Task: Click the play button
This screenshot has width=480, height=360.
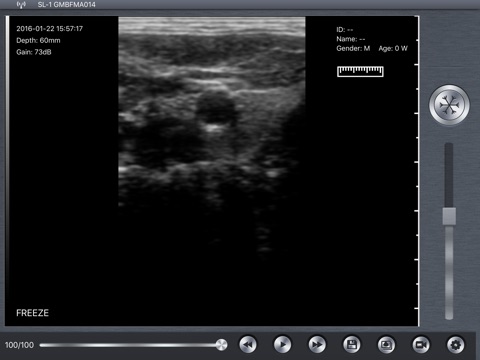Action: pyautogui.click(x=282, y=344)
